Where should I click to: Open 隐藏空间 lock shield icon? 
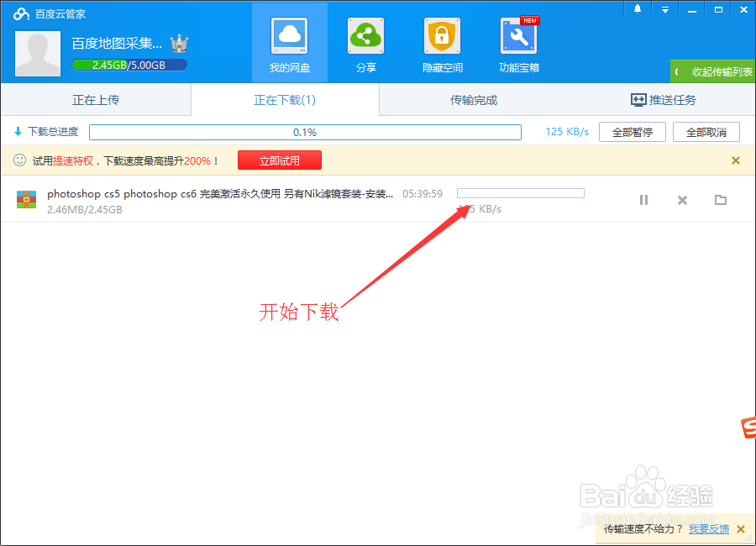tap(442, 36)
